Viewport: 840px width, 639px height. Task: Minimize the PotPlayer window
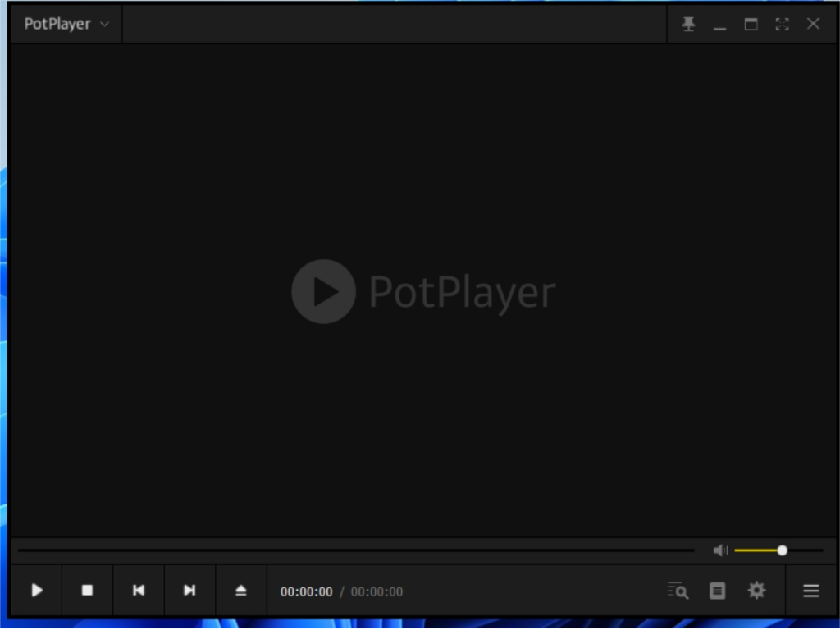point(719,24)
